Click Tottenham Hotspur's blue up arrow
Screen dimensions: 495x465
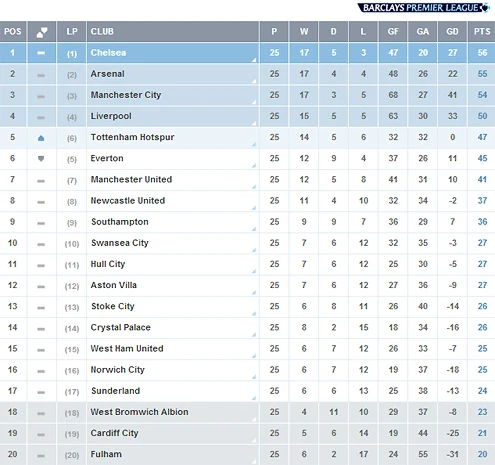click(41, 138)
